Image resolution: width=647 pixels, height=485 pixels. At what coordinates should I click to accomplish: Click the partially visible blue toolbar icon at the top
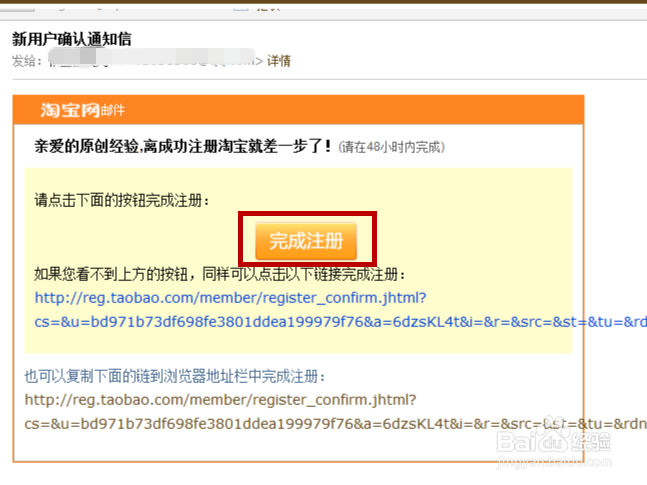241,8
